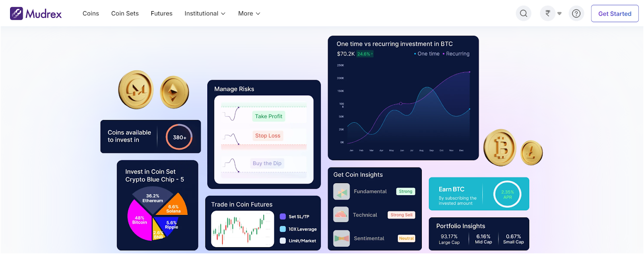Image resolution: width=644 pixels, height=254 pixels.
Task: Toggle the 10X Leverage checkbox
Action: 283,229
